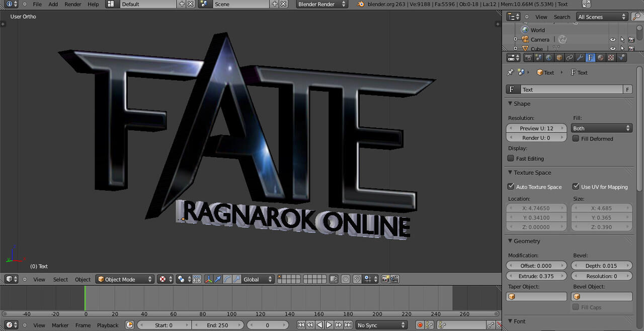This screenshot has height=331, width=644.
Task: Enable the Fast Editing checkbox
Action: [511, 158]
